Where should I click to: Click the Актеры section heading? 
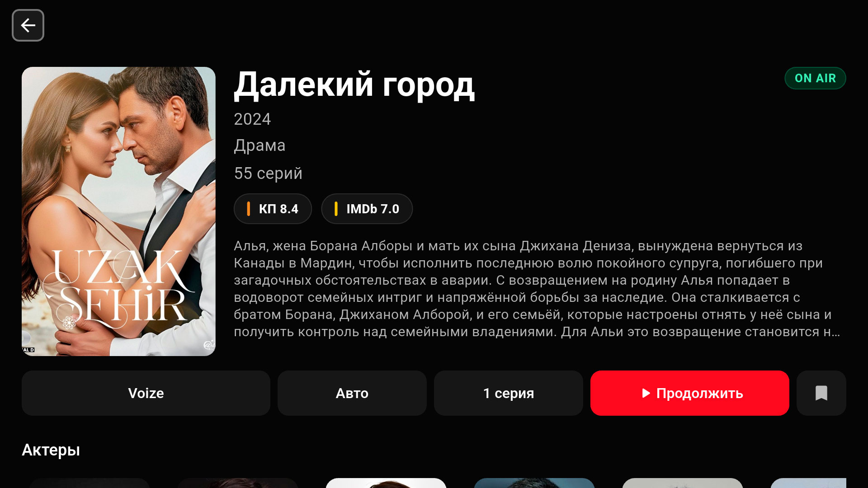click(51, 450)
